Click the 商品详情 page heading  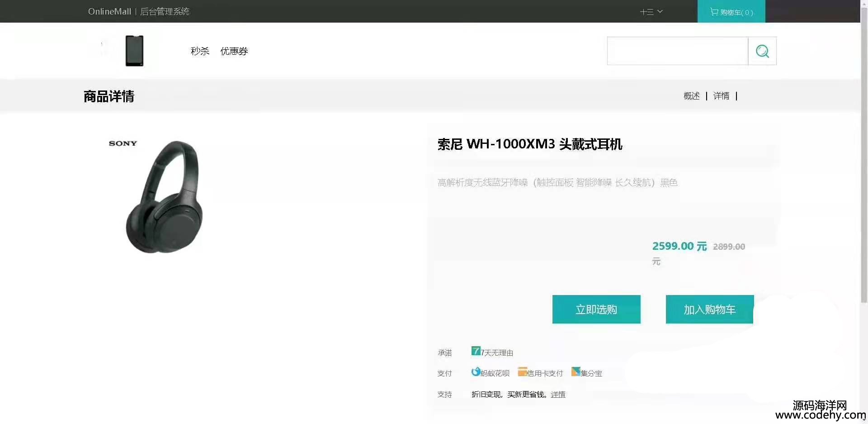pyautogui.click(x=109, y=96)
